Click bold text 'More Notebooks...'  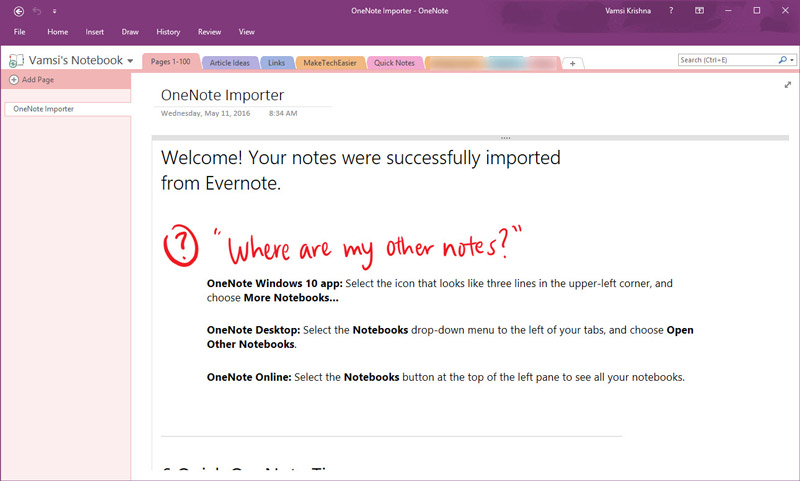291,298
